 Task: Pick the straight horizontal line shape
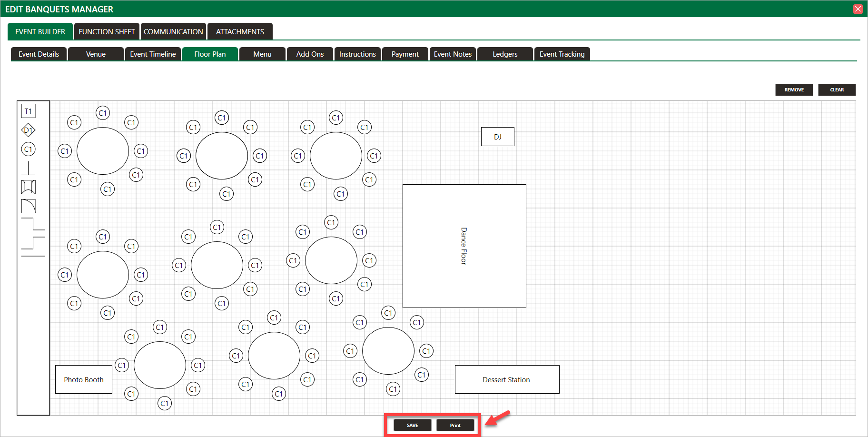pos(33,256)
